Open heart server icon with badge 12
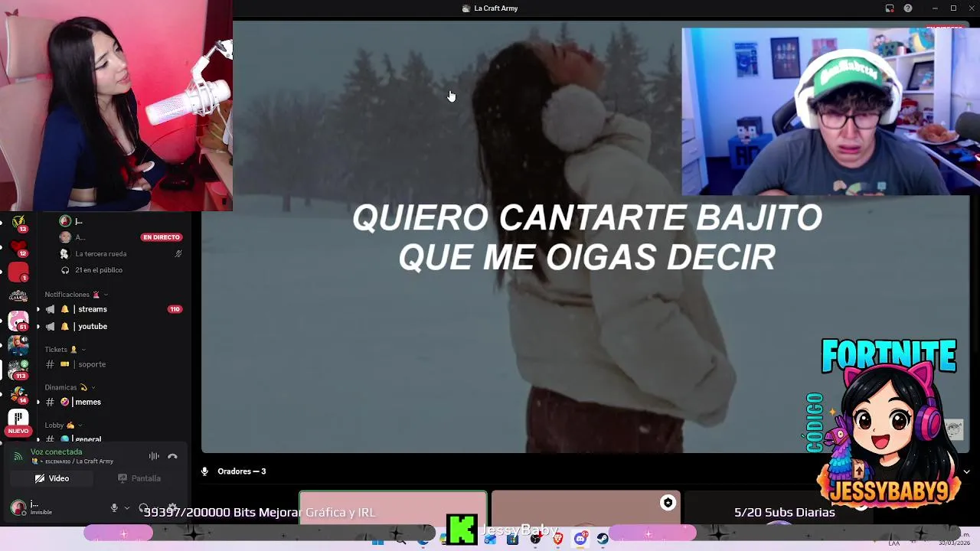 (18, 247)
